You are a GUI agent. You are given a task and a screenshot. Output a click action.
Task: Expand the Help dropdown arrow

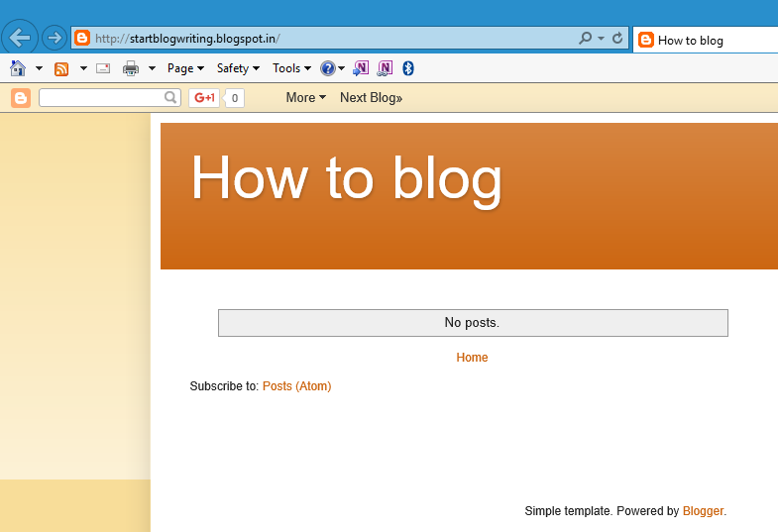(x=341, y=68)
